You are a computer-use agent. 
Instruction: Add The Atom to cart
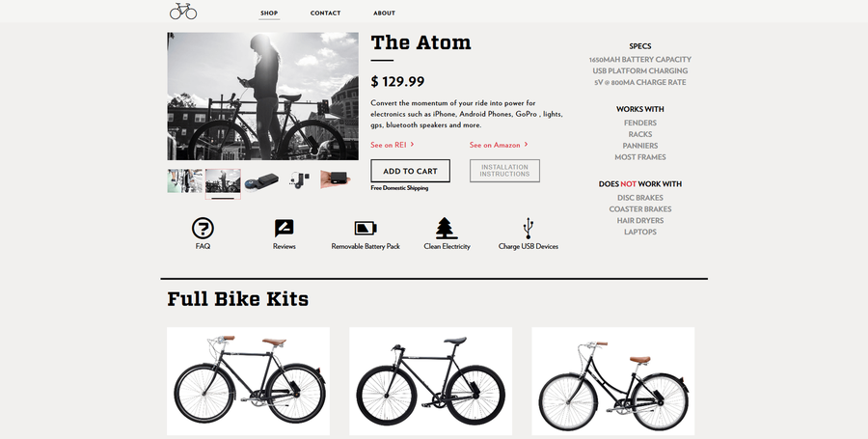[x=410, y=171]
